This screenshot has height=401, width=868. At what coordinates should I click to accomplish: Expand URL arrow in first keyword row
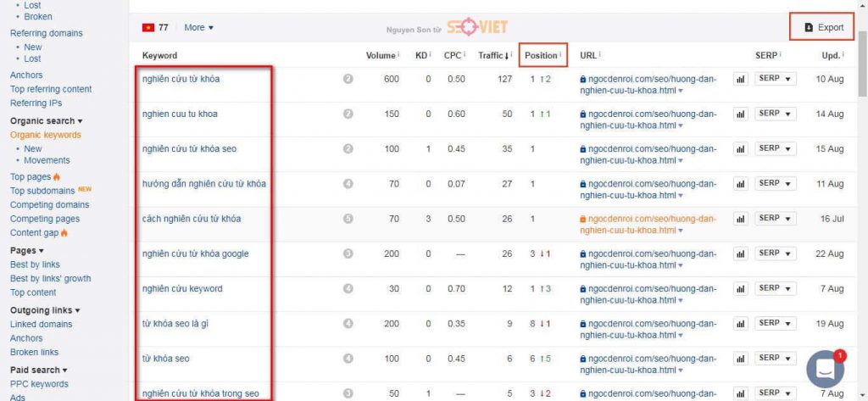pos(681,91)
